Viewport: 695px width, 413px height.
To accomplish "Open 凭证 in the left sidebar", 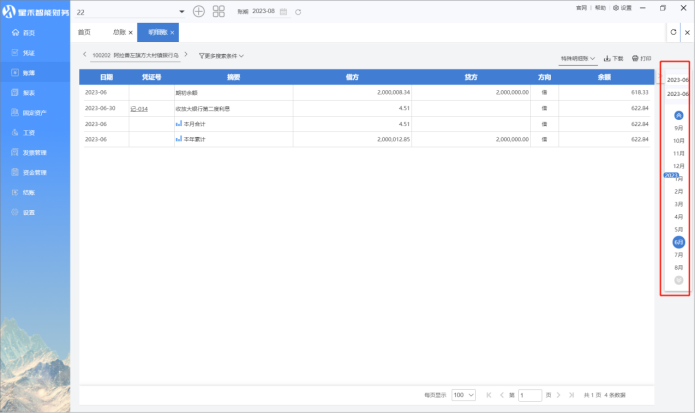I will [x=29, y=52].
